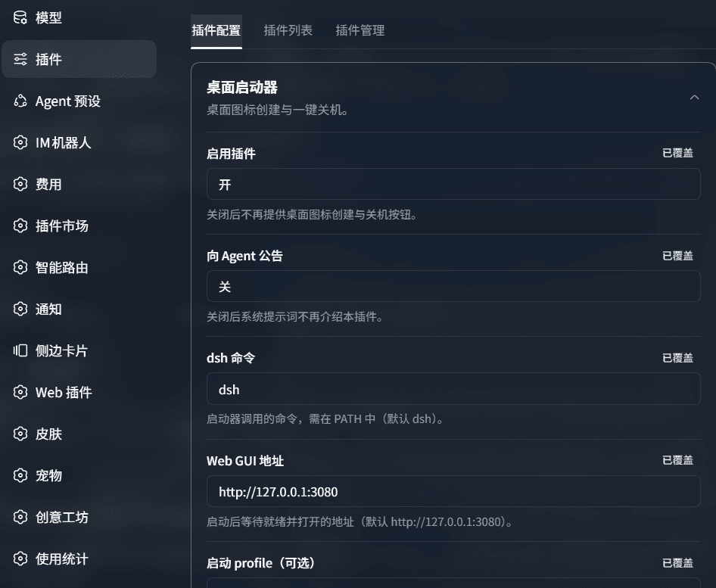The height and width of the screenshot is (588, 716).
Task: Click the 费用 gear icon
Action: (x=20, y=184)
